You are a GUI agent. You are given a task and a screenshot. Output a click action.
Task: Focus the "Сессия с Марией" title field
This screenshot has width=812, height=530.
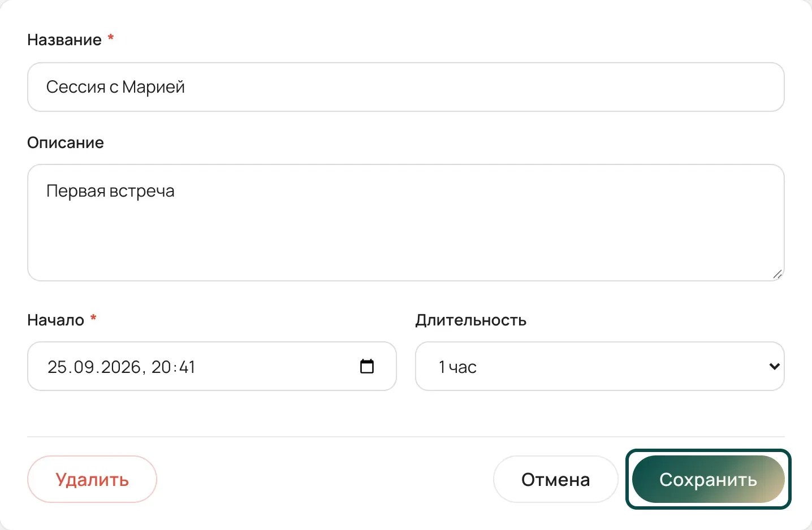pos(406,87)
